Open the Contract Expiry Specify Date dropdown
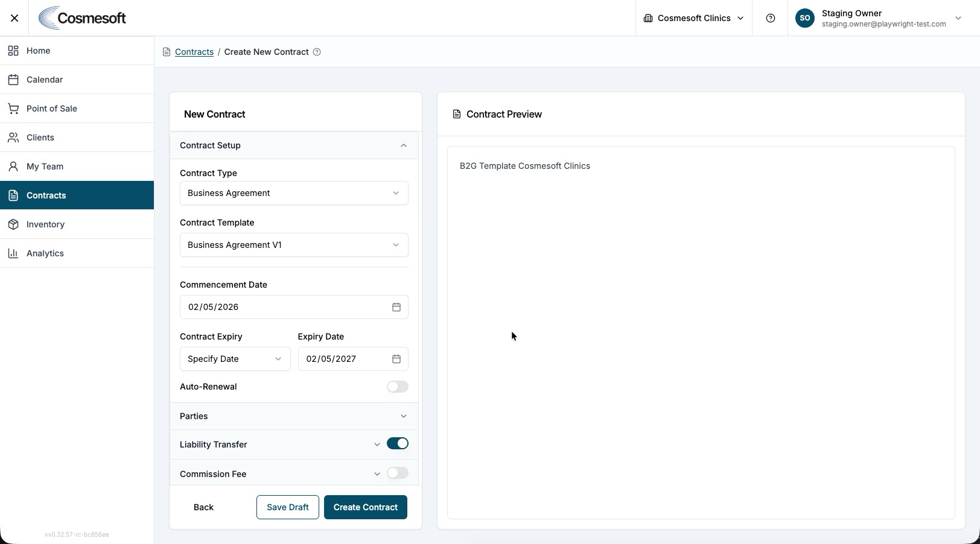The width and height of the screenshot is (980, 544). point(235,359)
